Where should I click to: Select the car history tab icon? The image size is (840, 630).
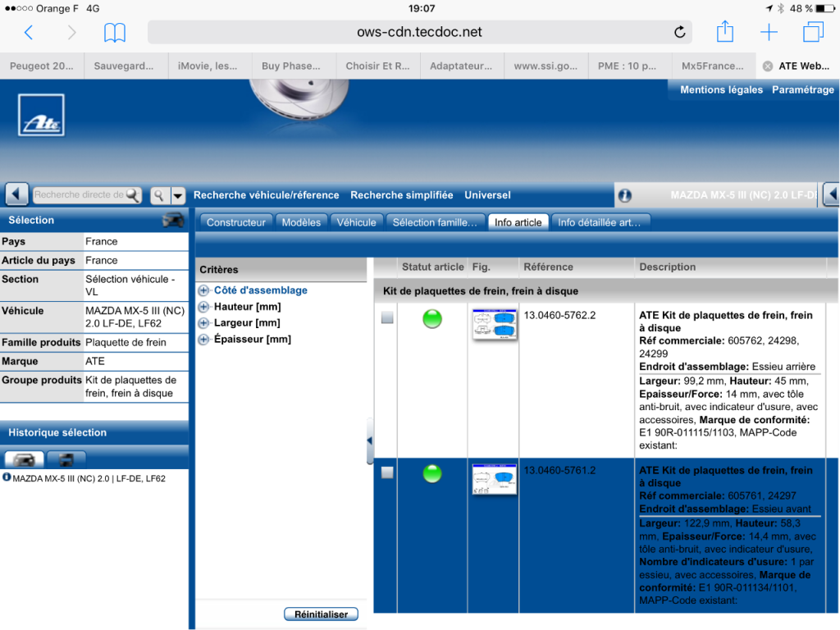[x=24, y=459]
